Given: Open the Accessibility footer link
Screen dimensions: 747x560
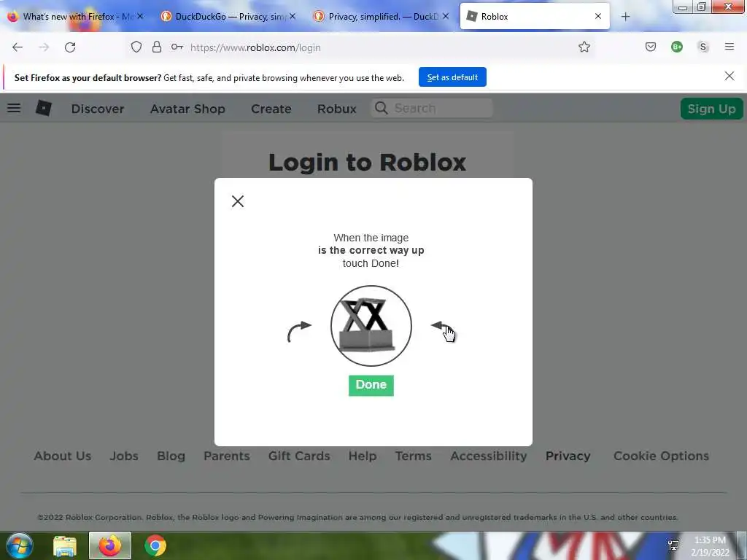Looking at the screenshot, I should pyautogui.click(x=489, y=456).
